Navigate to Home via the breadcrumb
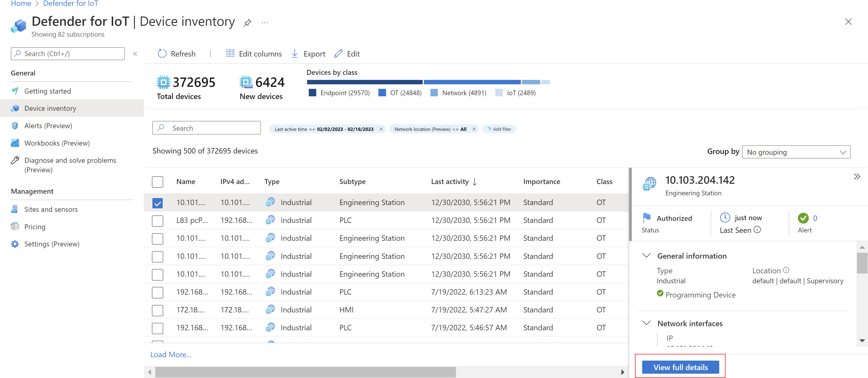 pyautogui.click(x=21, y=4)
